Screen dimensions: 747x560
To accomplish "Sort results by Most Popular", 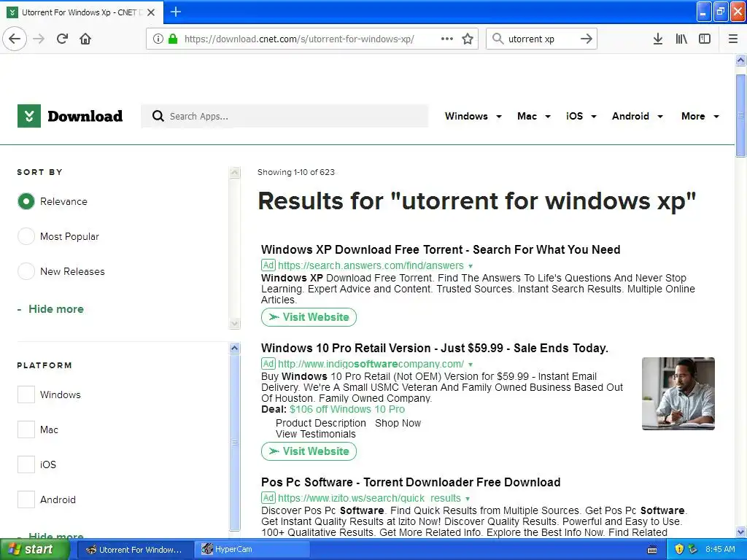I will click(26, 236).
